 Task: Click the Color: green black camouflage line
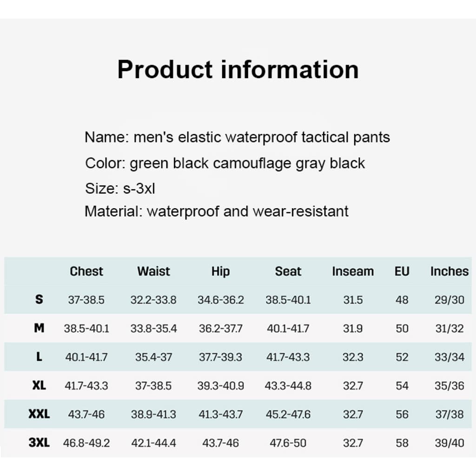[x=225, y=163]
